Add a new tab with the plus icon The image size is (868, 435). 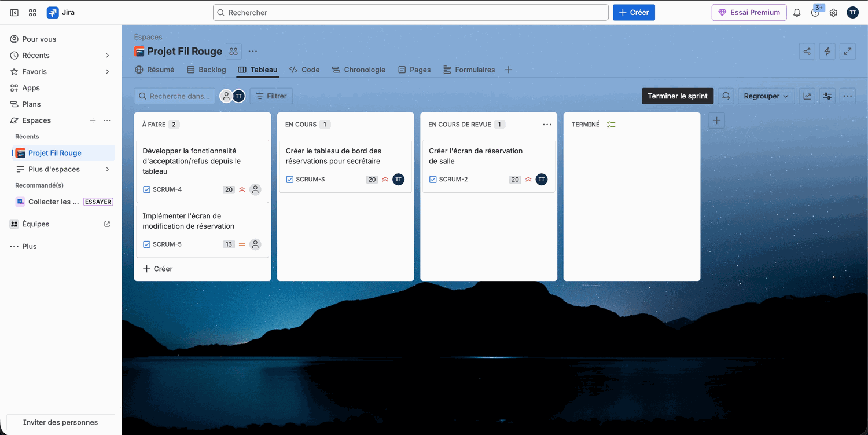pos(509,70)
